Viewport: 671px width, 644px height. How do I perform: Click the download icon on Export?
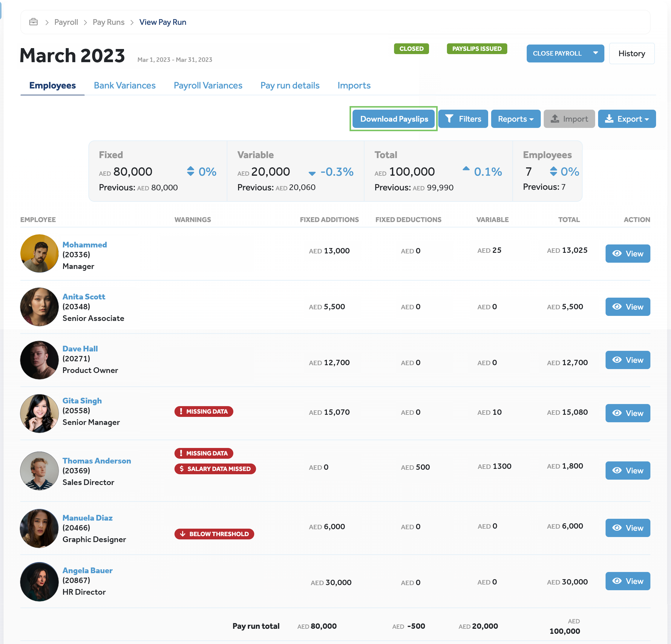[609, 119]
